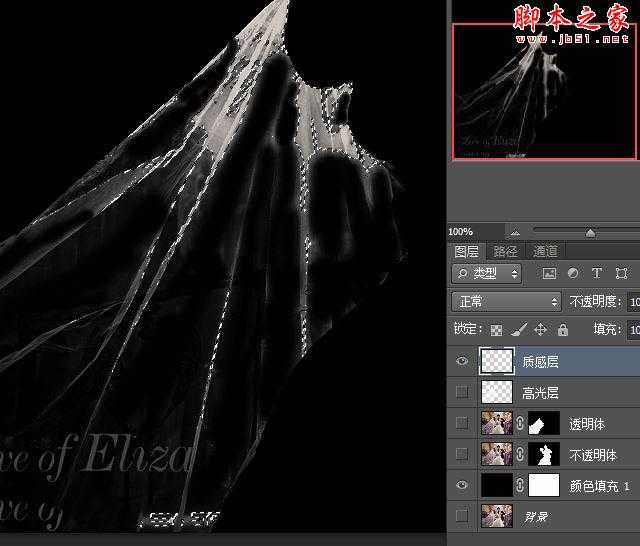Viewport: 640px width, 546px height.
Task: Hide the 颜色填充 1 layer
Action: [x=462, y=485]
